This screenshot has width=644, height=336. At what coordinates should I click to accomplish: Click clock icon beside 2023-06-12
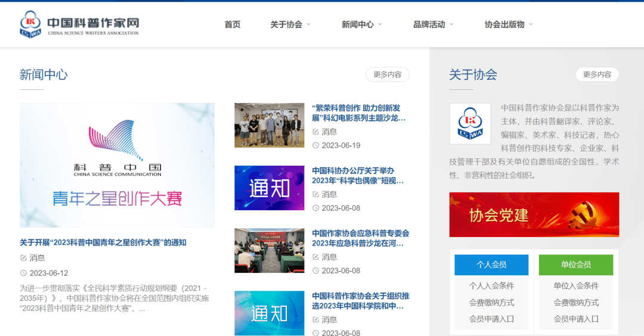[x=23, y=273]
